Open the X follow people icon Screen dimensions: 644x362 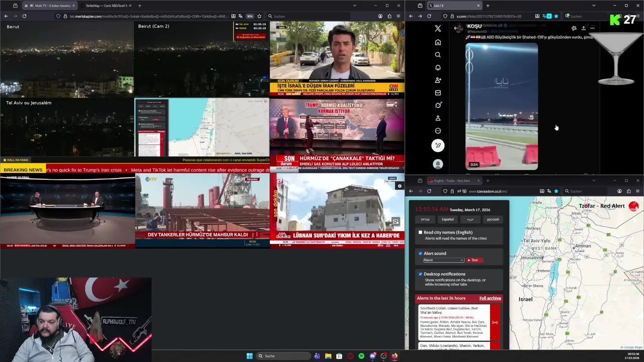click(438, 80)
